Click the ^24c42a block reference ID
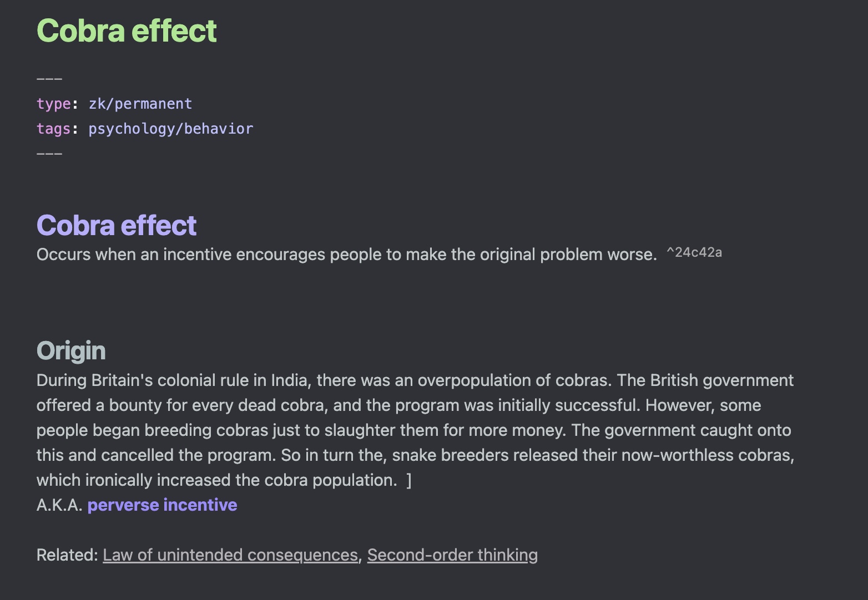Screen dimensions: 868x600 694,253
